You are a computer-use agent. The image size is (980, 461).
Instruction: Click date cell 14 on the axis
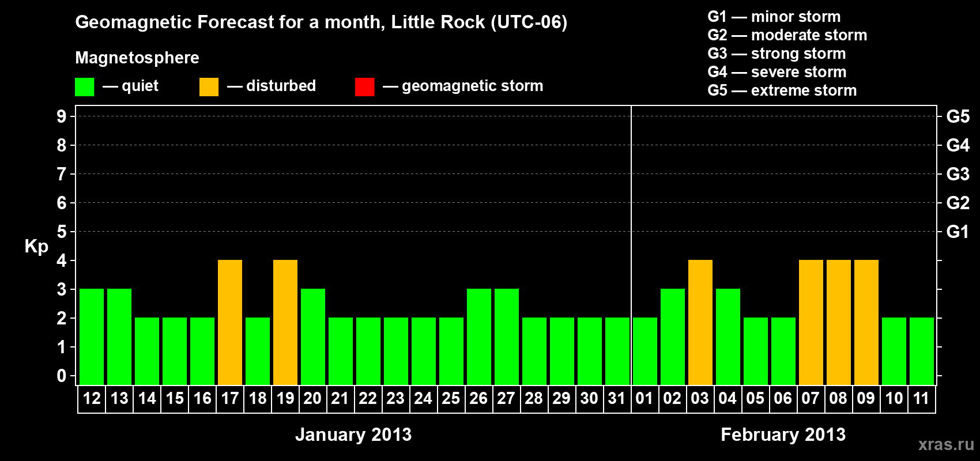tap(147, 399)
